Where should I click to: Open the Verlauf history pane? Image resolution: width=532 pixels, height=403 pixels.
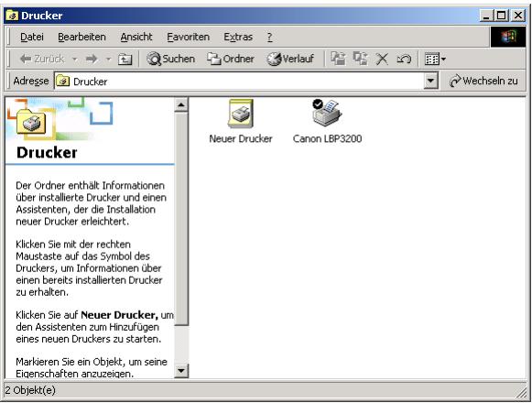click(290, 59)
